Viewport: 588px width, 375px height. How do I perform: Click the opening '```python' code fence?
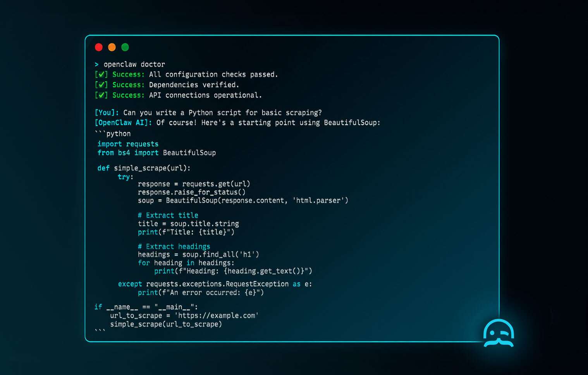tap(113, 134)
